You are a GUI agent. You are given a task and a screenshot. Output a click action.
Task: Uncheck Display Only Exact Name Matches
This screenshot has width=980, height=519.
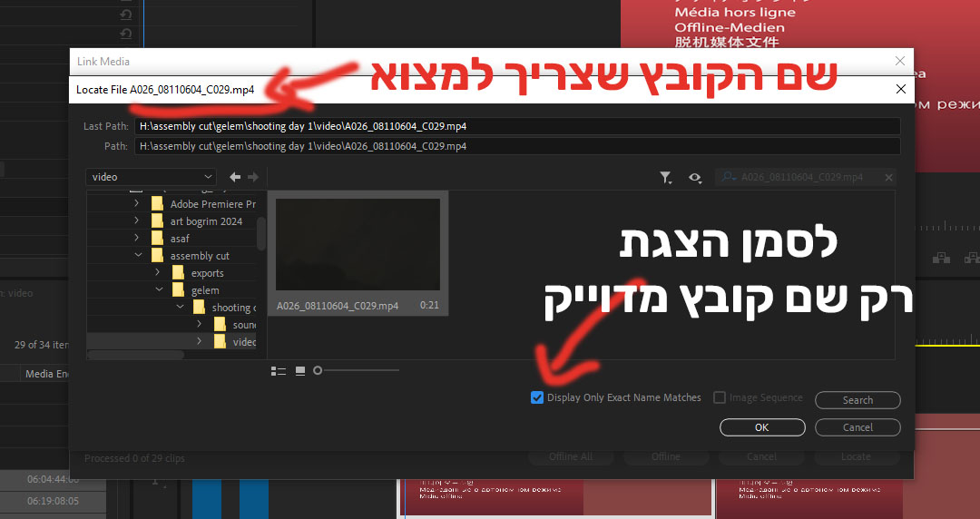coord(537,397)
